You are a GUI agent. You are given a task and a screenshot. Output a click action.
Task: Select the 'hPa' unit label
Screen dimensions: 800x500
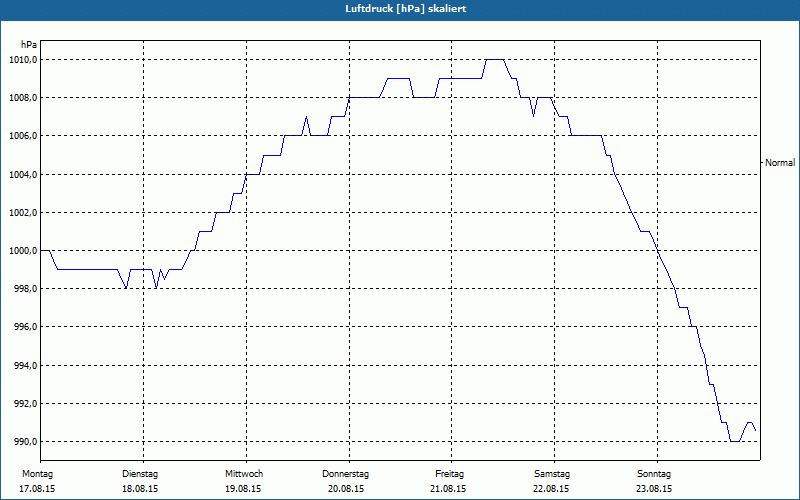[x=29, y=45]
